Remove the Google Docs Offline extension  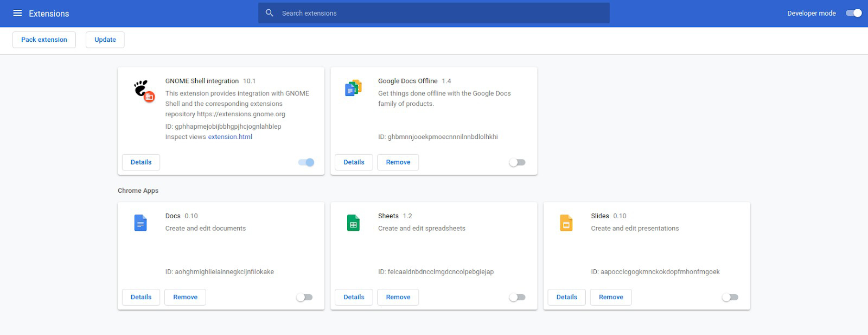tap(398, 162)
